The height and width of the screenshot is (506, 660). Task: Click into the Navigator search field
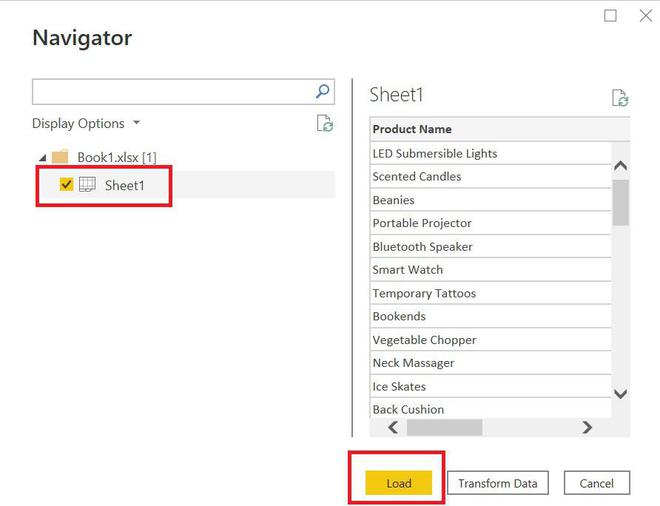click(172, 92)
